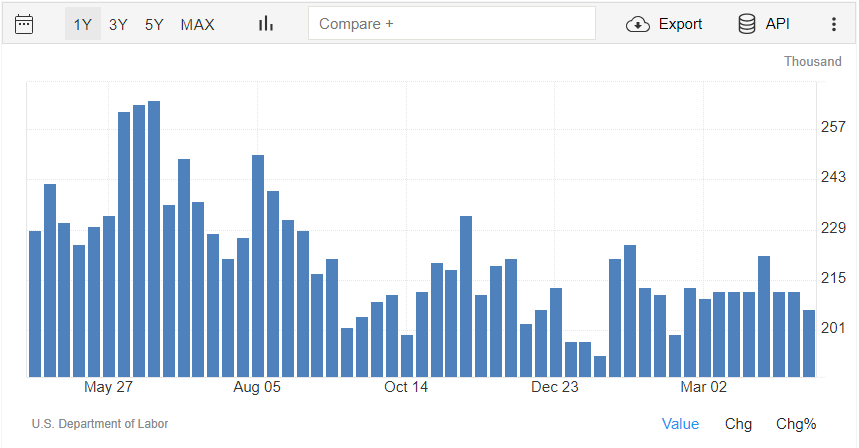Click the 201 y-axis value
The image size is (859, 448).
[833, 328]
